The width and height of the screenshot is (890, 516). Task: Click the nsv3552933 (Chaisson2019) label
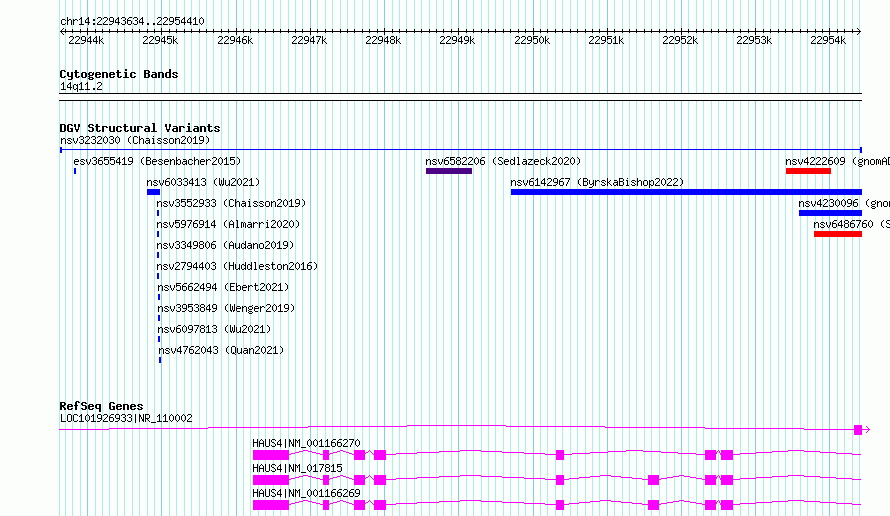tap(231, 203)
